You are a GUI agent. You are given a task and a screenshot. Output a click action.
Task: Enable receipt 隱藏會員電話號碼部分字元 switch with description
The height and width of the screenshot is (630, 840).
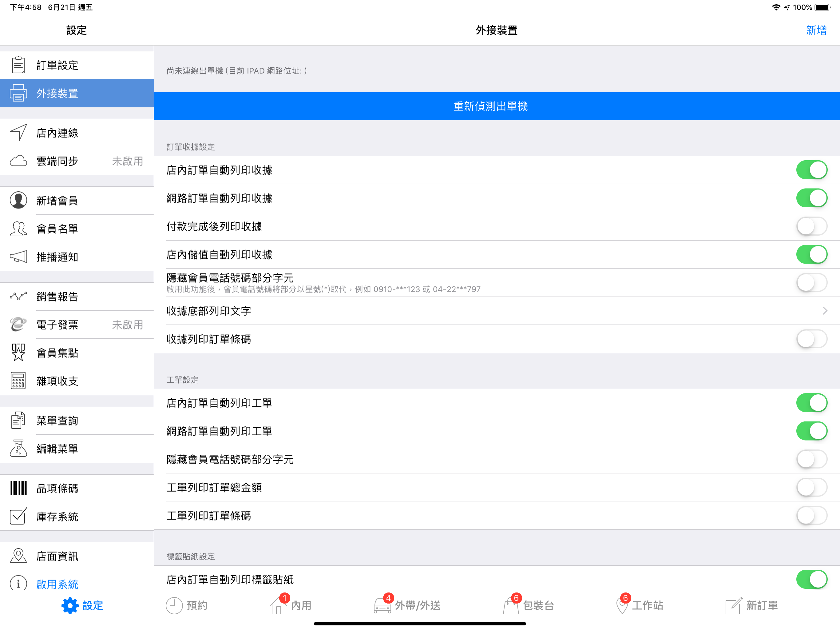(811, 283)
